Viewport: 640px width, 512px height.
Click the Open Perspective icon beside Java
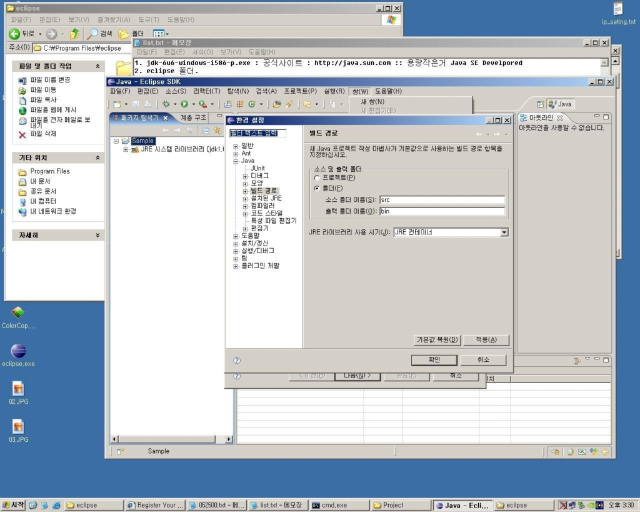[540, 105]
